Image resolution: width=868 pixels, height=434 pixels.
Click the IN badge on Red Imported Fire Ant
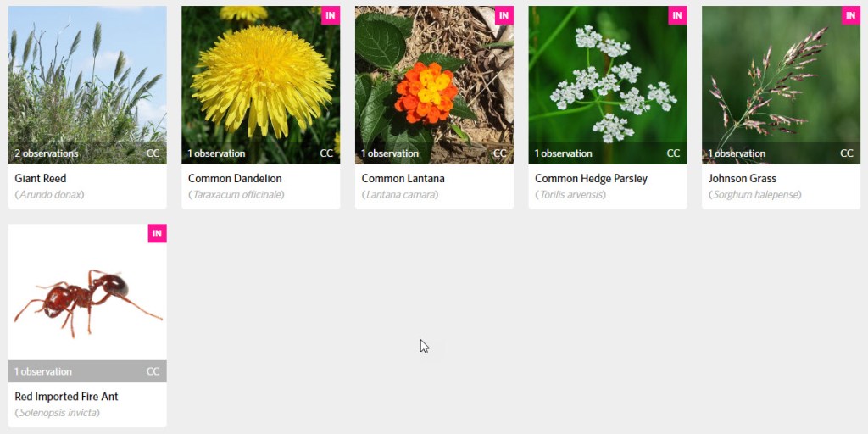tap(157, 234)
